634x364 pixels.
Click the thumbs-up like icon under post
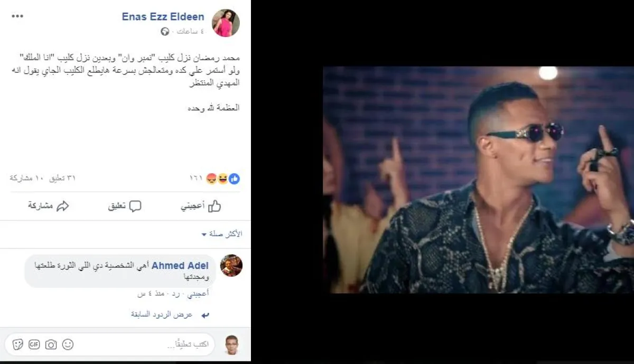pyautogui.click(x=215, y=207)
